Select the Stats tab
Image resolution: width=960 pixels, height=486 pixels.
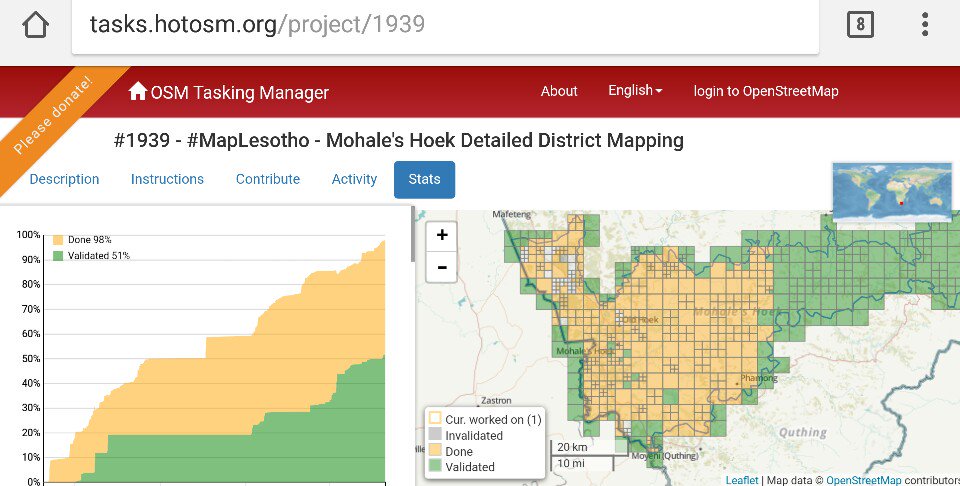point(424,179)
